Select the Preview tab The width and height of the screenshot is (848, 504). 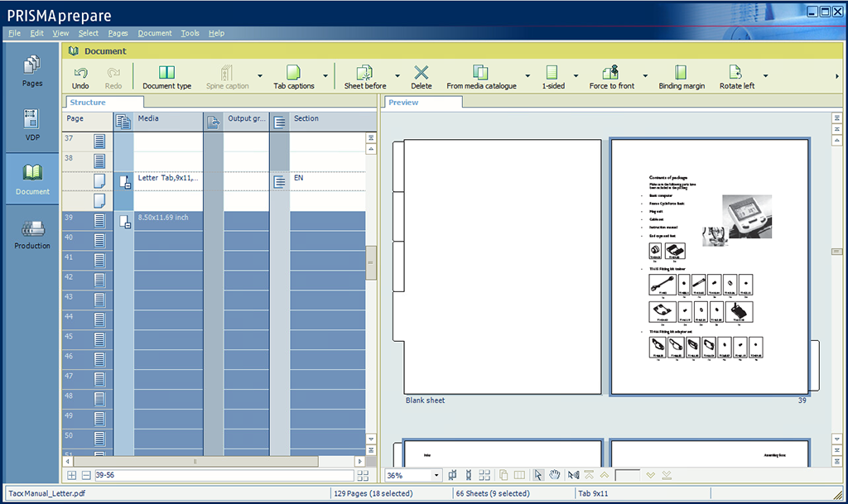pos(423,102)
